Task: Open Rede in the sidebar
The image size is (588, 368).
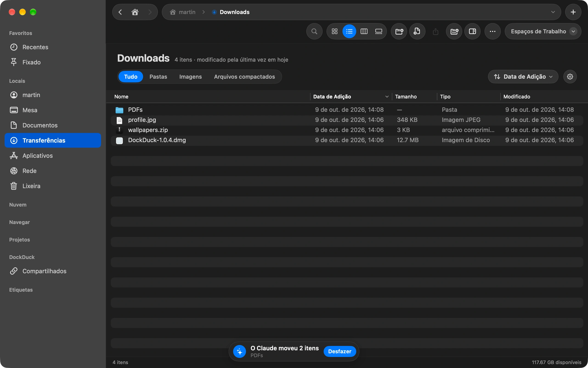Action: click(53, 171)
